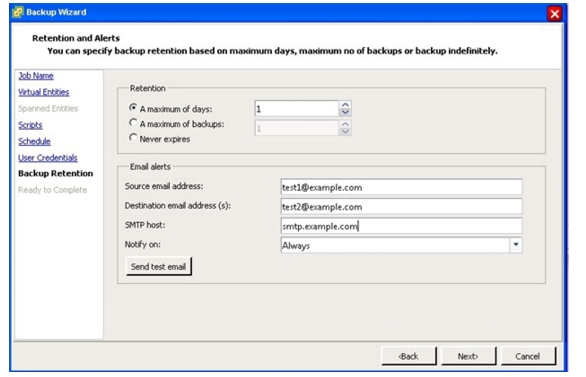Select the 'Never expires' radio option
The height and width of the screenshot is (377, 586).
pos(133,137)
